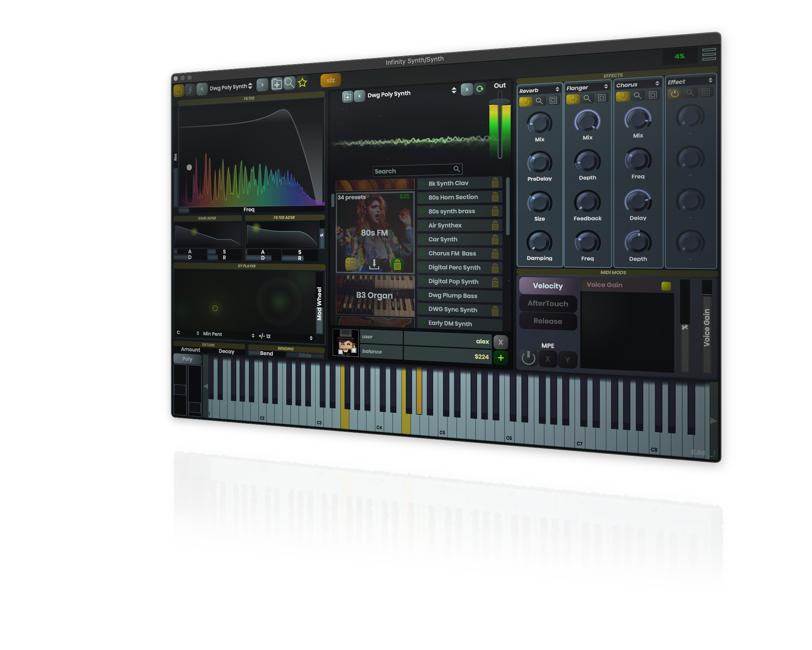Click the green plus balance button
Screen dimensions: 812x650
pos(501,357)
